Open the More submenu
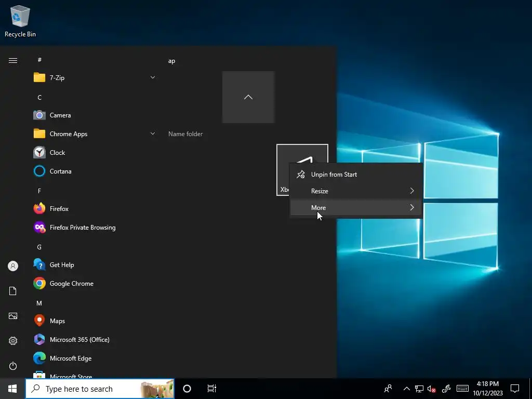The width and height of the screenshot is (532, 399). coord(356,207)
